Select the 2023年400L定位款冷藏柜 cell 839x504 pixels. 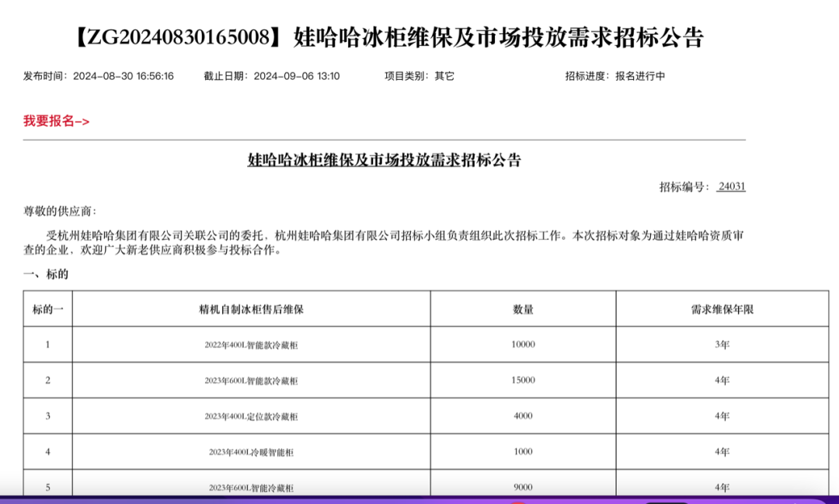coord(251,416)
